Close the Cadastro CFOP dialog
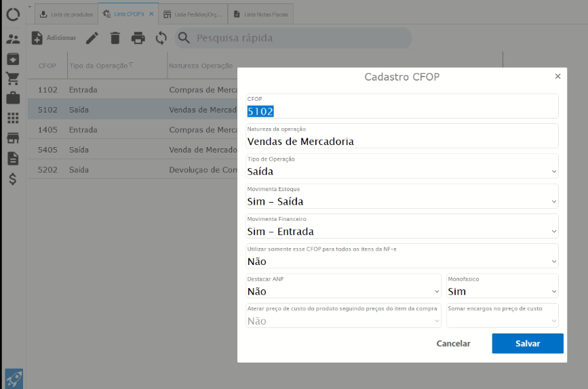The width and height of the screenshot is (588, 389). [557, 77]
